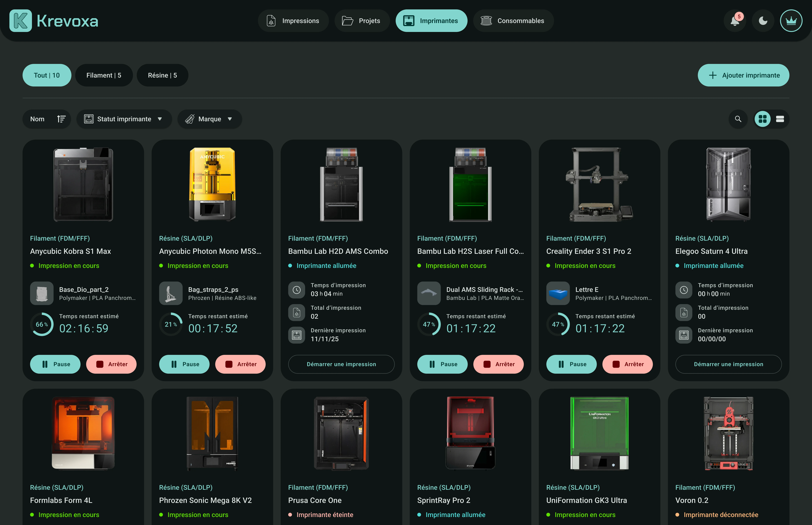812x525 pixels.
Task: Filter by Filament printers
Action: click(x=104, y=75)
